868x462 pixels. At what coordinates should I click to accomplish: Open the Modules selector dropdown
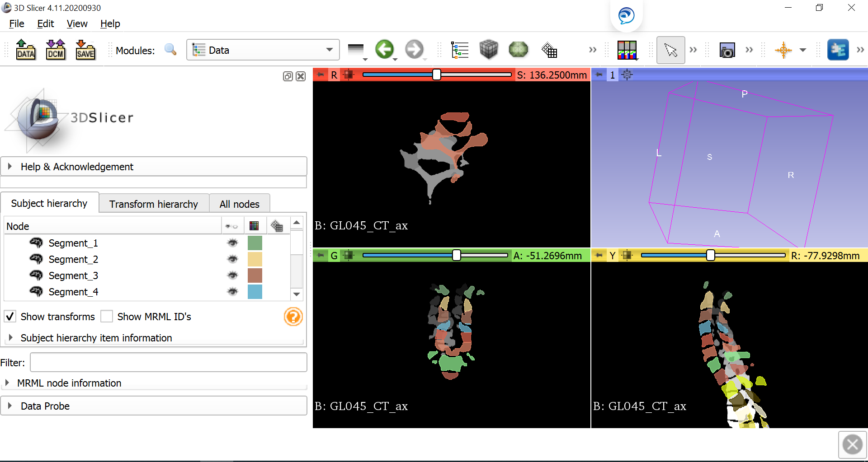click(x=329, y=50)
